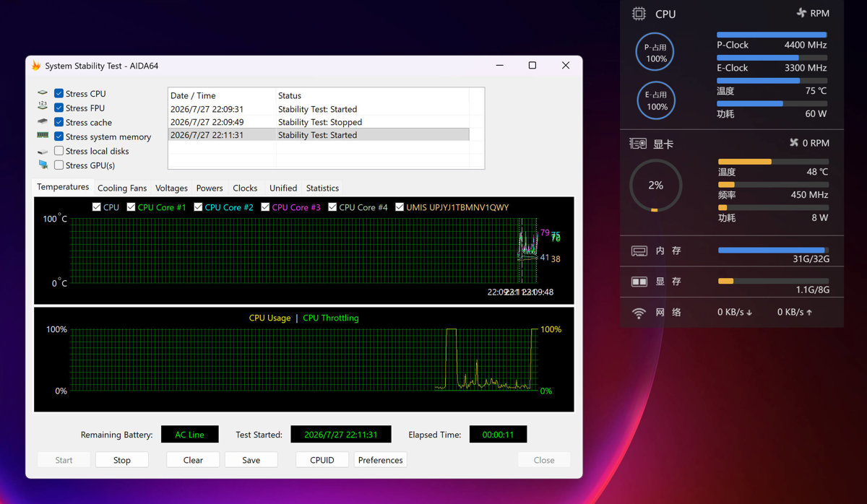Image resolution: width=867 pixels, height=504 pixels.
Task: Select log row Stability Test: Stopped
Action: 319,122
